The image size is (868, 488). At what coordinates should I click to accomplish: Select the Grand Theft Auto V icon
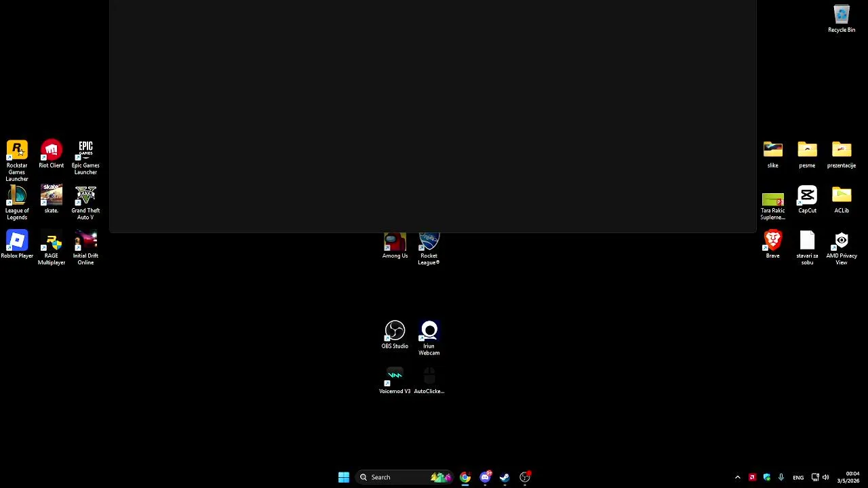click(x=85, y=203)
